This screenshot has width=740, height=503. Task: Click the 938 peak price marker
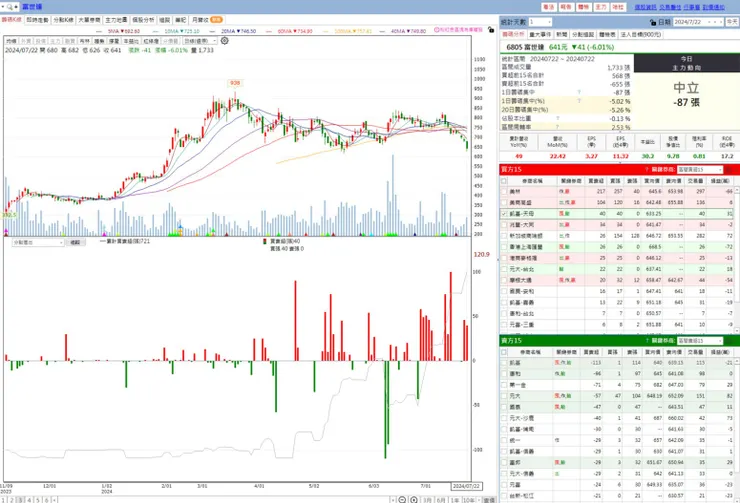click(235, 83)
